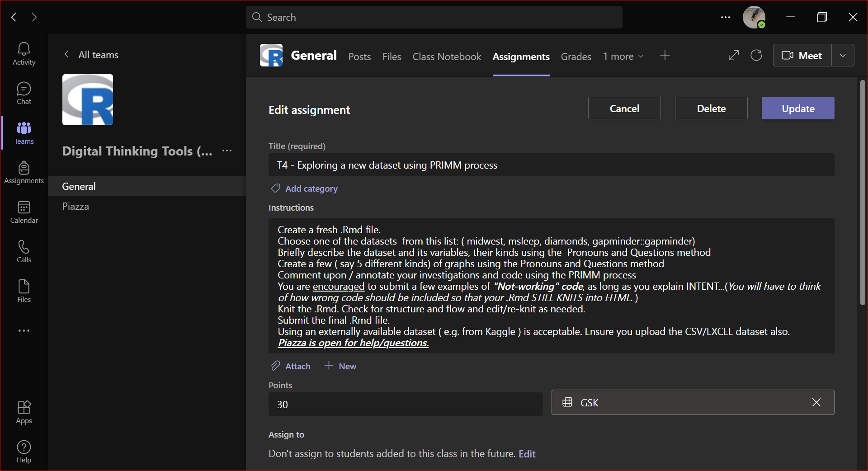Click the GSK rubric name
The width and height of the screenshot is (868, 471).
(589, 403)
